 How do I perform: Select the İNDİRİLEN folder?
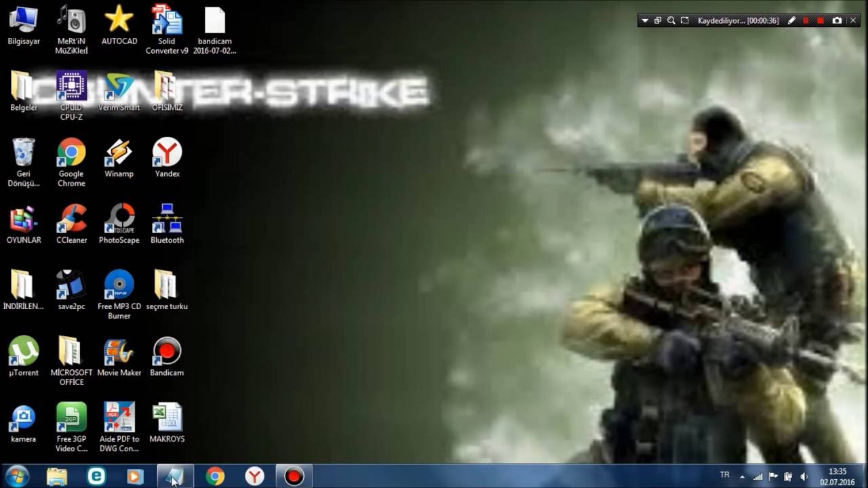pyautogui.click(x=24, y=290)
